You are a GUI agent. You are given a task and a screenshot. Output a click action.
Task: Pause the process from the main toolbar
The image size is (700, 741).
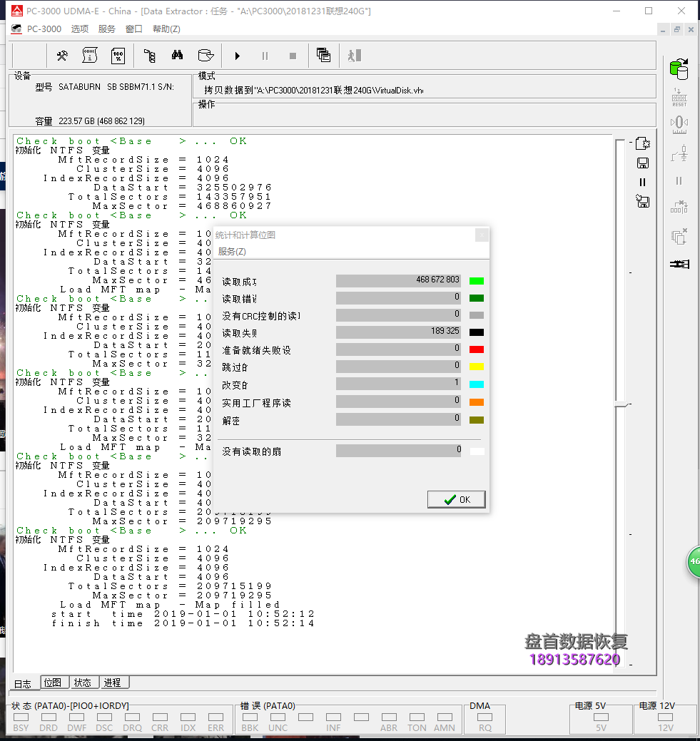265,56
